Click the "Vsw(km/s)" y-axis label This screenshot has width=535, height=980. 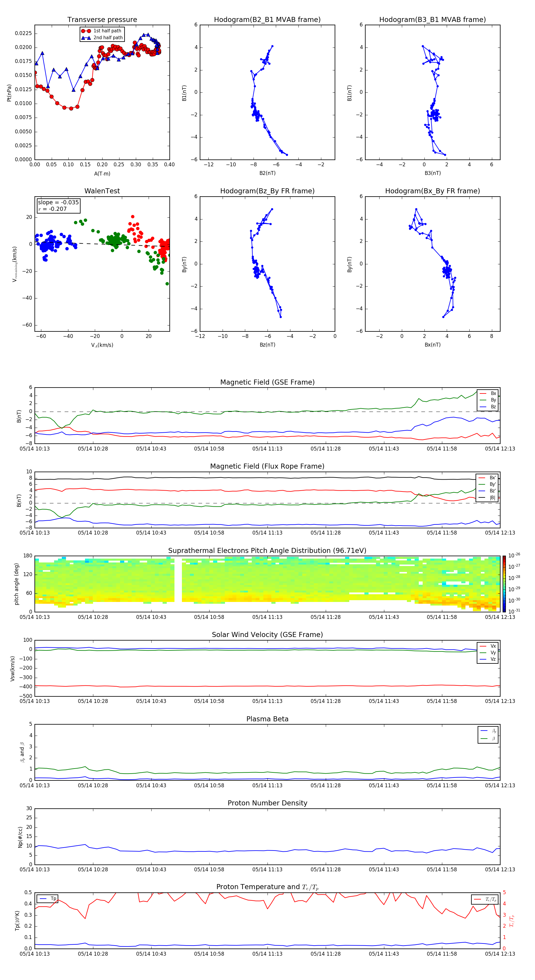click(12, 668)
